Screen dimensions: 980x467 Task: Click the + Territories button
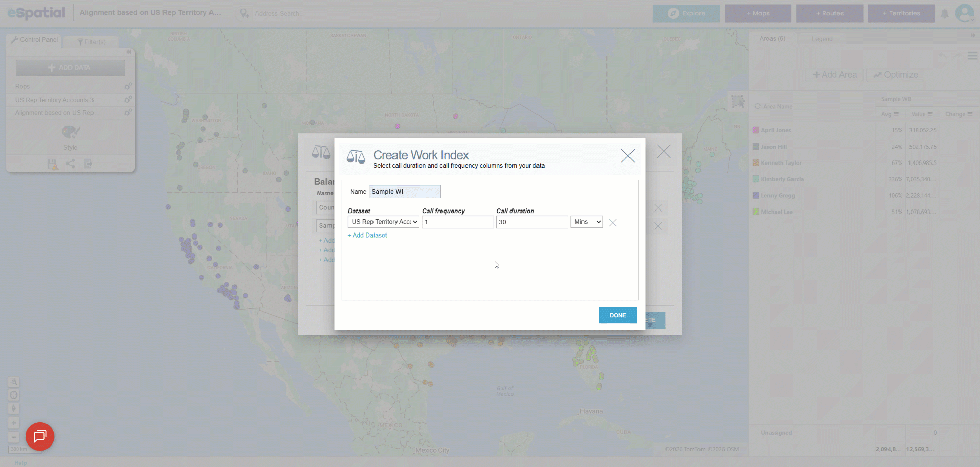(901, 13)
